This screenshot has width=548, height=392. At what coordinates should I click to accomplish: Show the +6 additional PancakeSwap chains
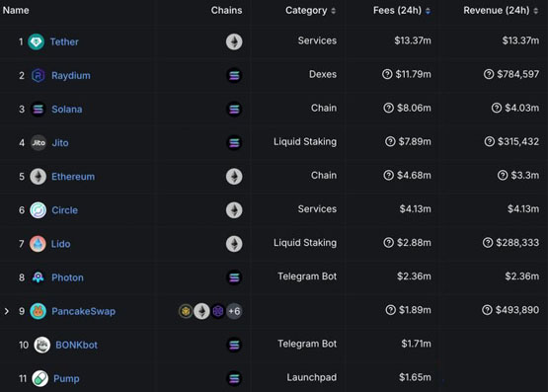pos(235,311)
